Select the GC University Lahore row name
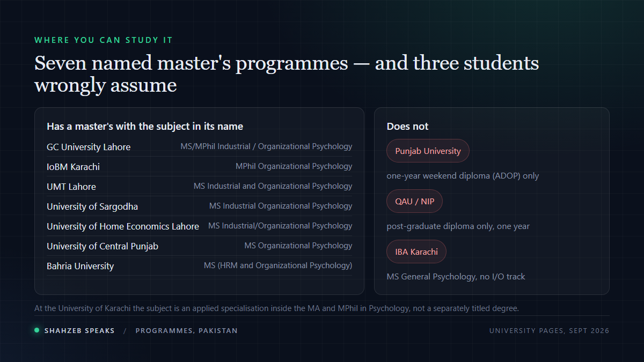The image size is (644, 362). tap(89, 147)
